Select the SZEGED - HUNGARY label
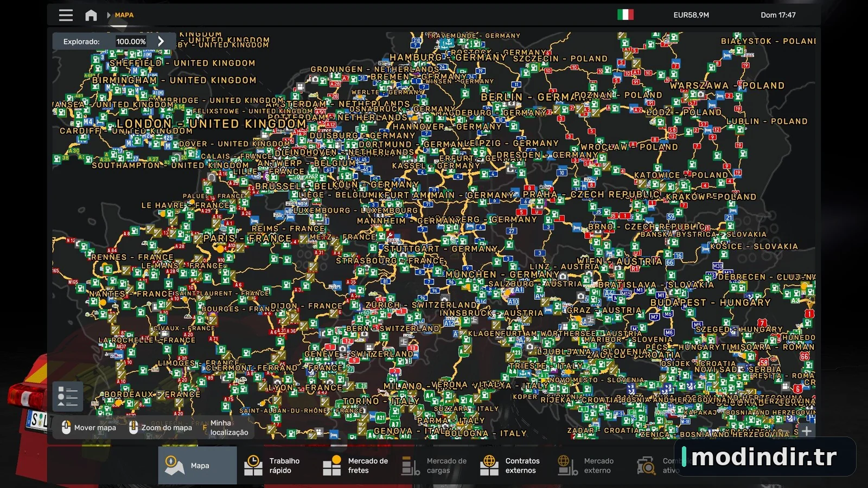 tap(739, 329)
